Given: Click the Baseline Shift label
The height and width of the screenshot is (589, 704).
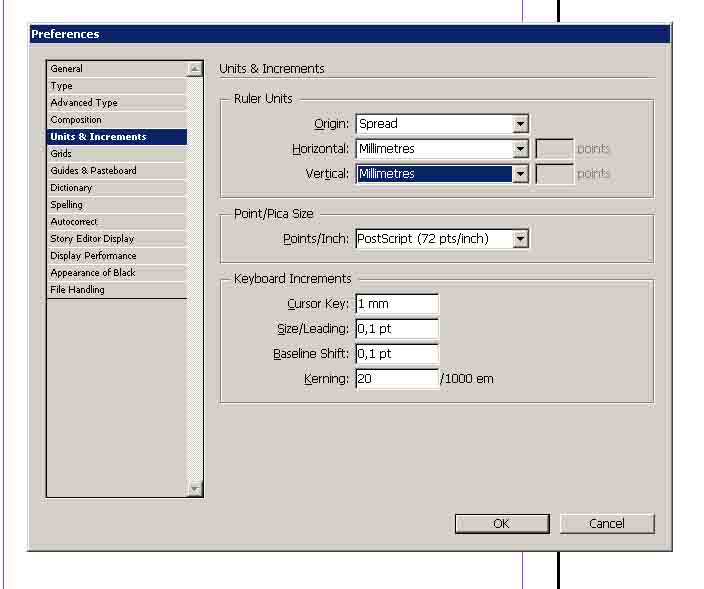Looking at the screenshot, I should point(311,354).
